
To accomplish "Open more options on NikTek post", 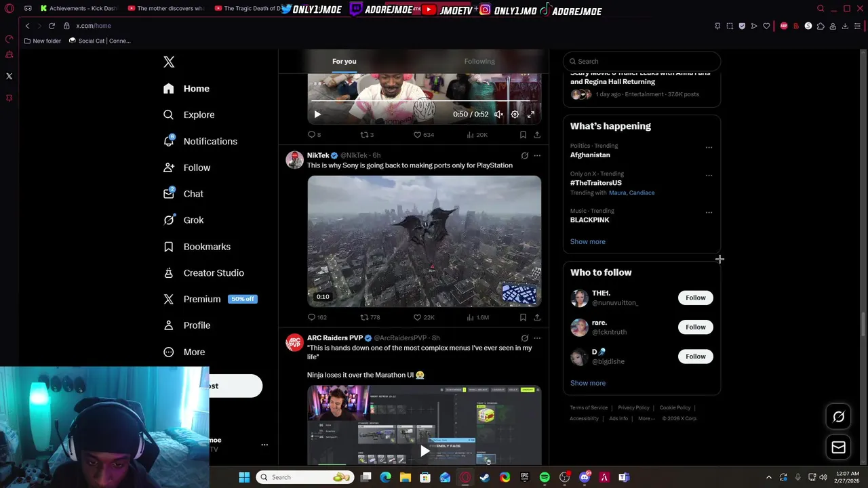I will (x=537, y=156).
